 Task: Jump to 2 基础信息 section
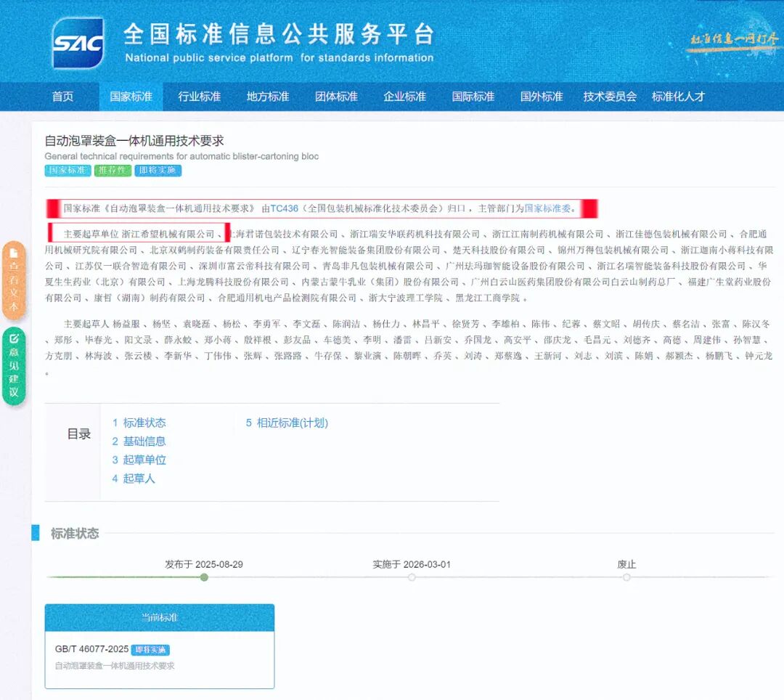139,441
